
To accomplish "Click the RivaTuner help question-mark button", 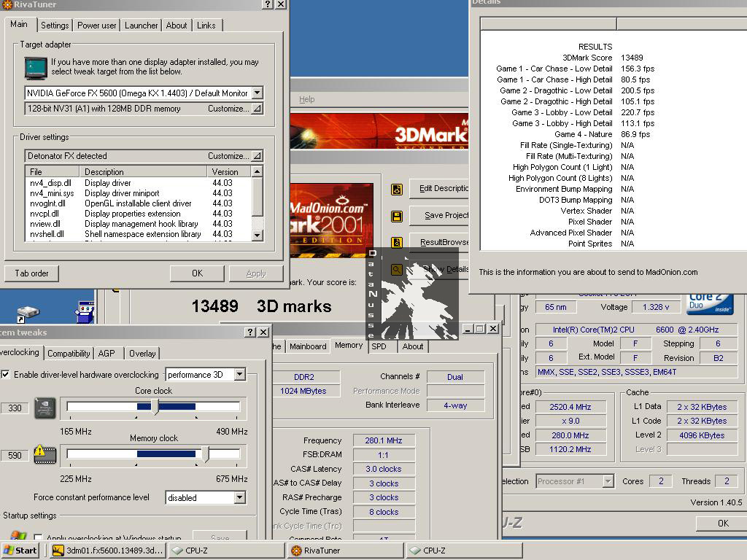I will (268, 4).
